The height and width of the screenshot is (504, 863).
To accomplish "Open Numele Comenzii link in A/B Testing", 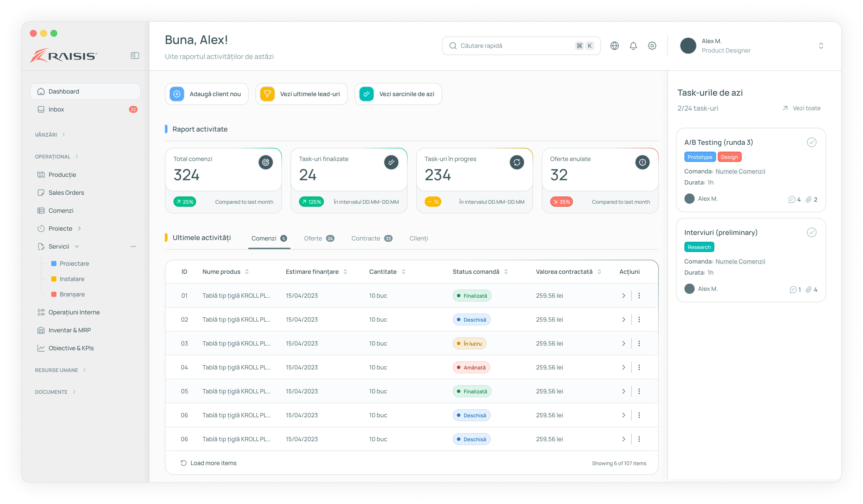I will [x=740, y=171].
